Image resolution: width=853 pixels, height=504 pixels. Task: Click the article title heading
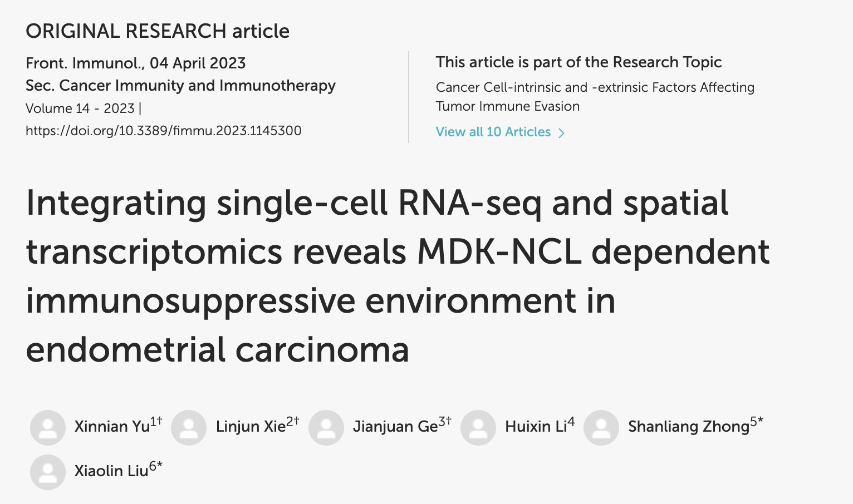[x=398, y=276]
